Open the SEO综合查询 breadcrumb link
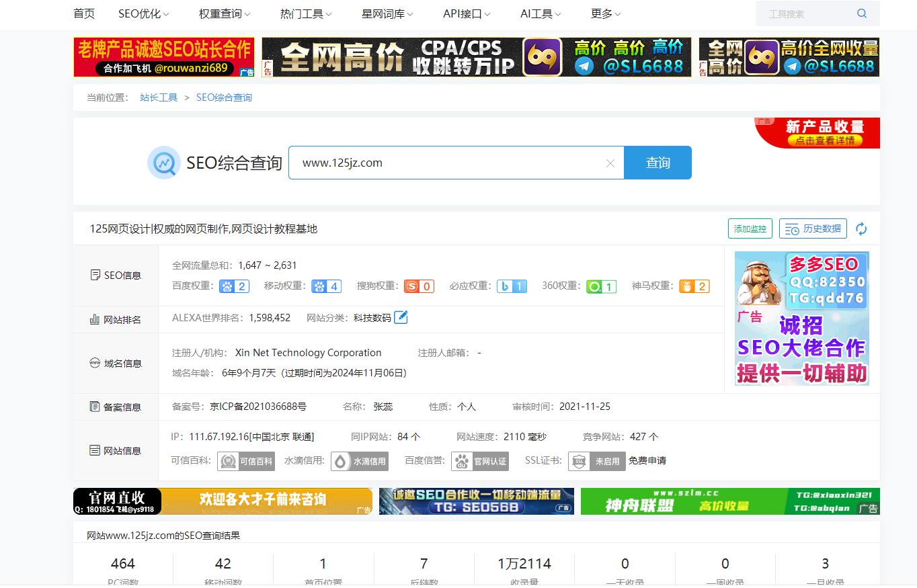The width and height of the screenshot is (917, 588). (224, 97)
